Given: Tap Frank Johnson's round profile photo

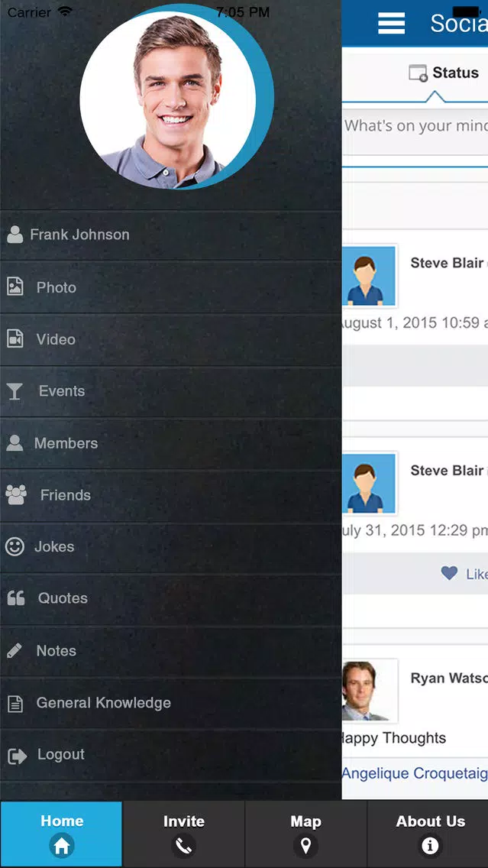Looking at the screenshot, I should pyautogui.click(x=168, y=100).
